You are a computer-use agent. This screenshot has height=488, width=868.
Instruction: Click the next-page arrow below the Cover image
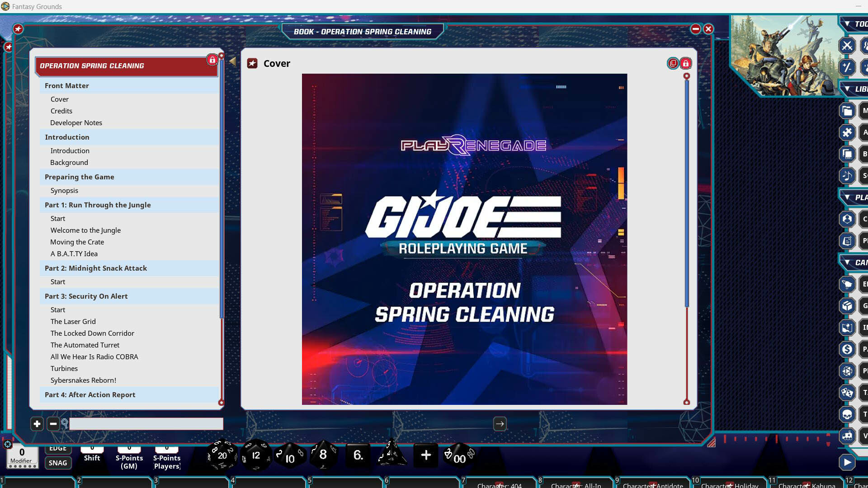500,424
